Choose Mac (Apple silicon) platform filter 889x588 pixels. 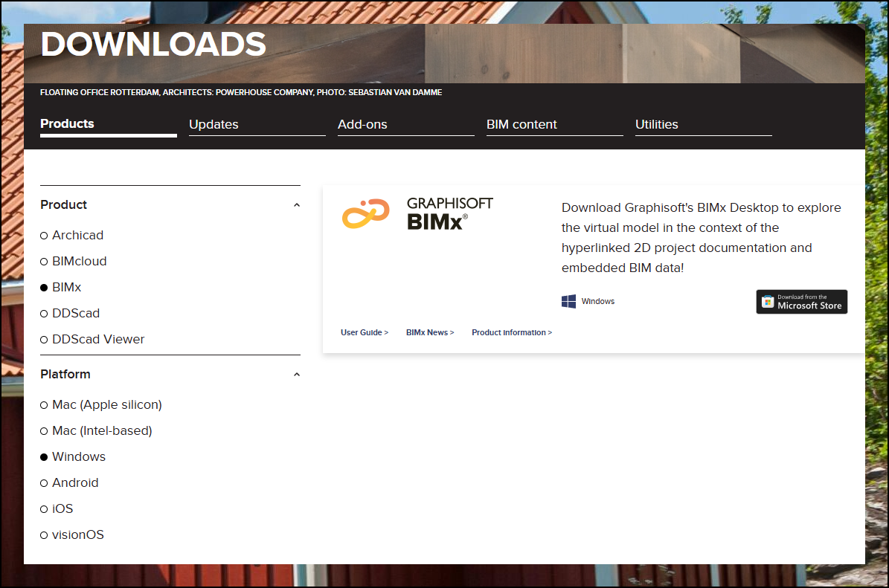[x=101, y=405]
